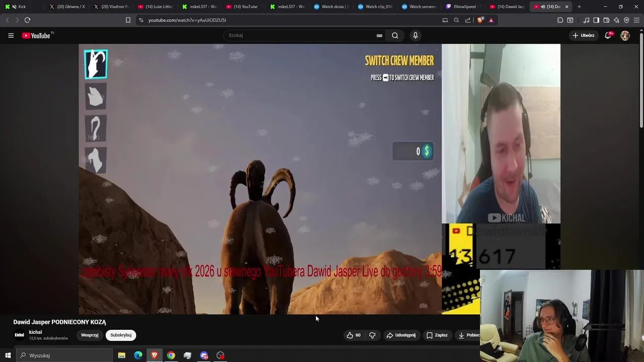
Task: Select the video title Dawid Jasper PODNIECONY KOZĄ
Action: [59, 322]
